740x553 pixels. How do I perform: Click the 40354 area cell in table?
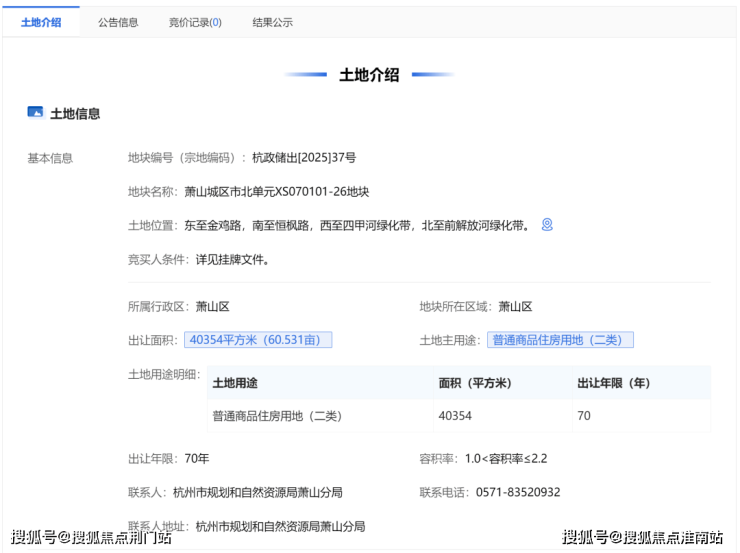pos(455,415)
